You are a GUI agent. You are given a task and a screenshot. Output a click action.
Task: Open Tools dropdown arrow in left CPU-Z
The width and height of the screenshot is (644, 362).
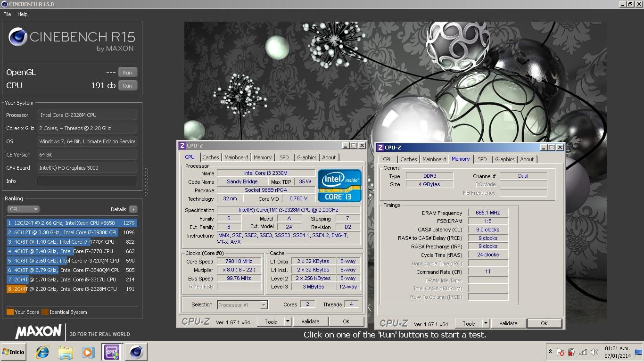(288, 321)
